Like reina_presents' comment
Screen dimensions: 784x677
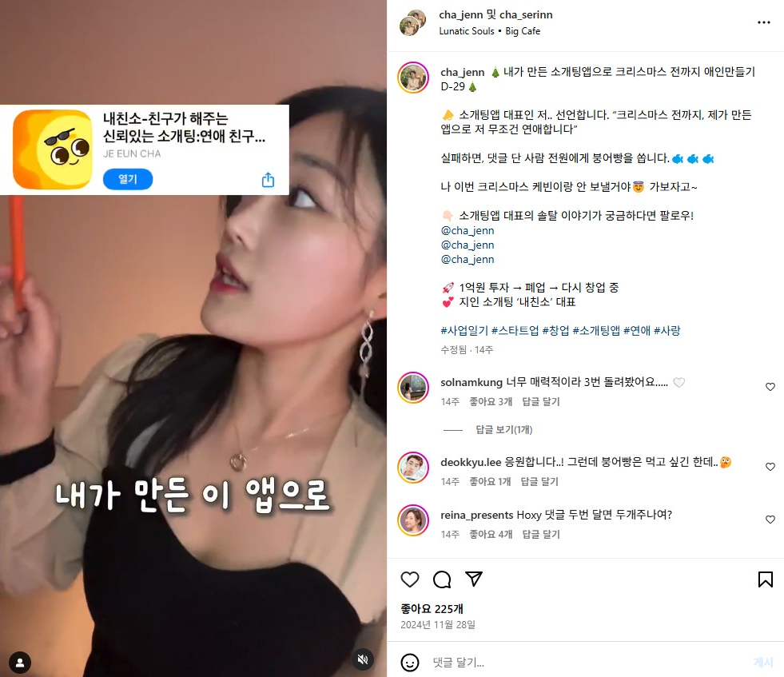pos(770,520)
